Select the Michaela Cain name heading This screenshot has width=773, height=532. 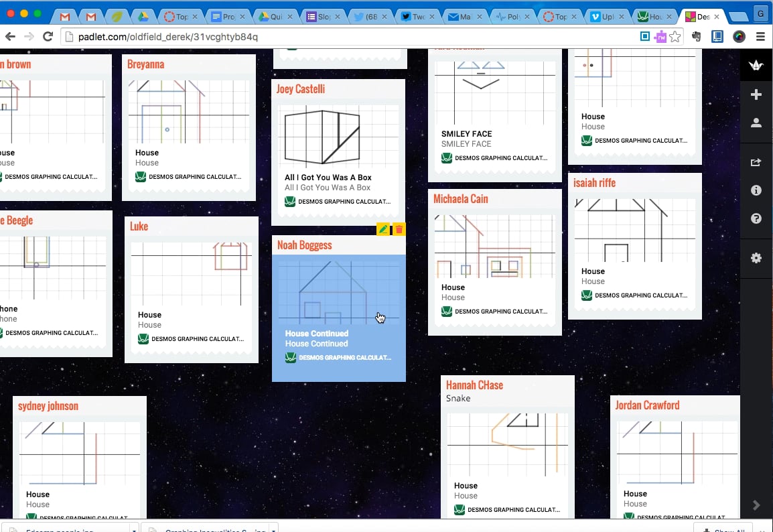[x=460, y=199]
